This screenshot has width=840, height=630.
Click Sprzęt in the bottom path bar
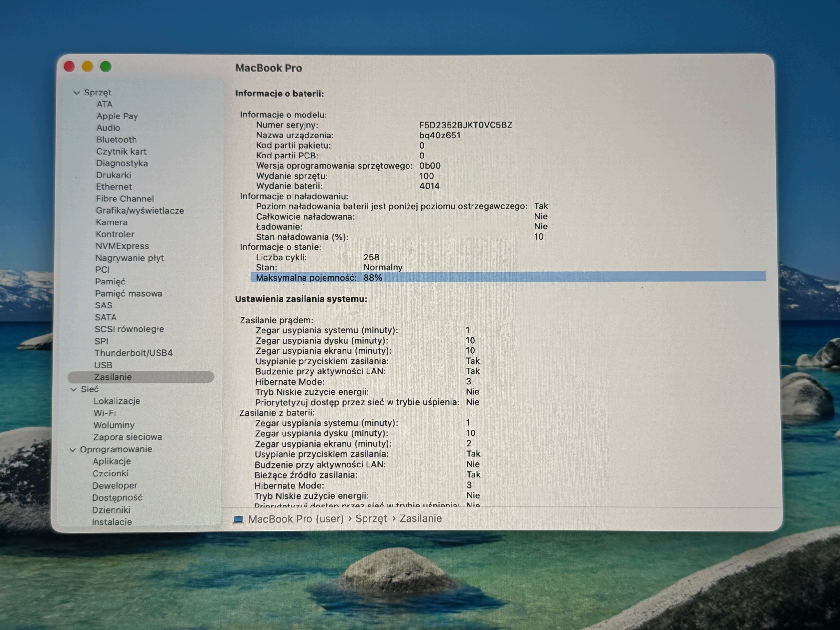[371, 519]
